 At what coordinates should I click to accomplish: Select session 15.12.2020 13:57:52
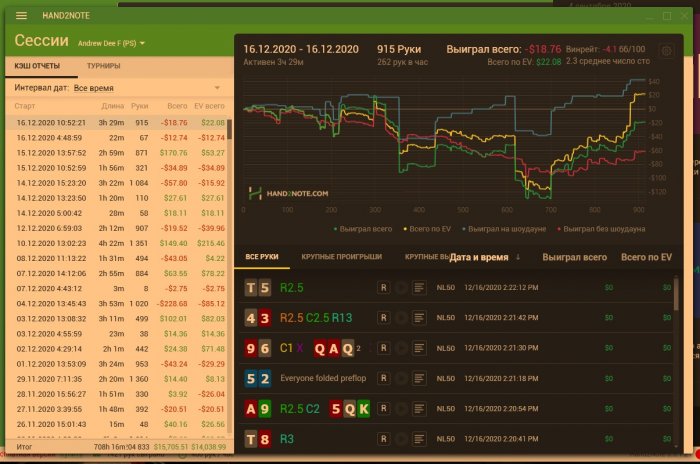coord(118,153)
